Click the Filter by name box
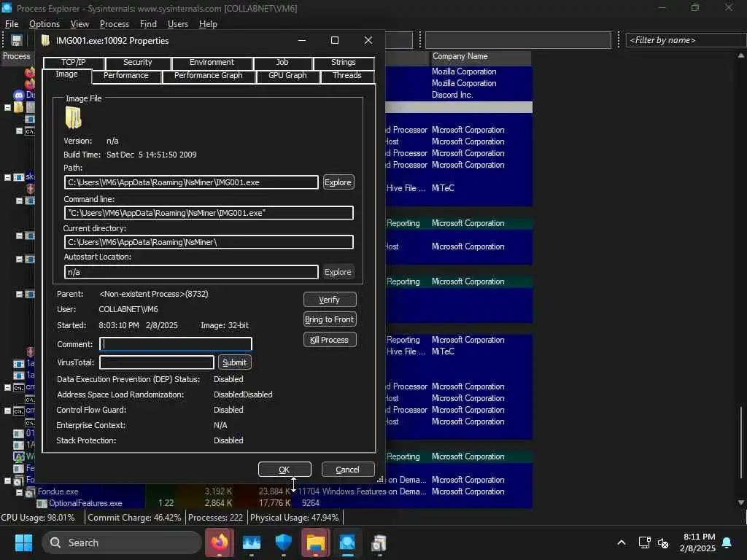Image resolution: width=747 pixels, height=560 pixels. tap(686, 41)
